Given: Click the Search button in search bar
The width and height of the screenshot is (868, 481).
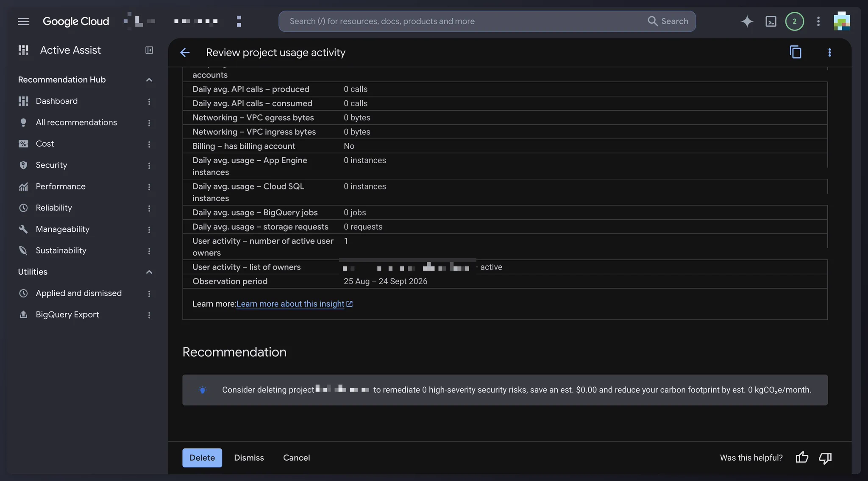Looking at the screenshot, I should [x=668, y=21].
